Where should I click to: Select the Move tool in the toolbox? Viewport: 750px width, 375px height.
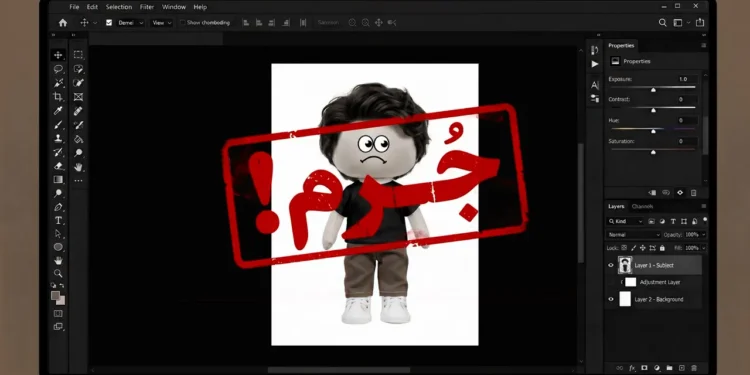click(x=58, y=55)
